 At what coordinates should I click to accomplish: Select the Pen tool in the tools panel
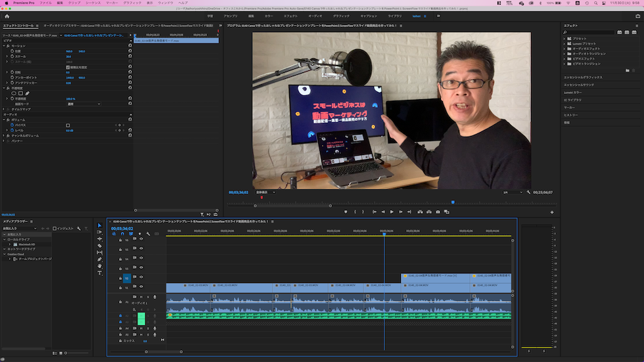tap(100, 260)
